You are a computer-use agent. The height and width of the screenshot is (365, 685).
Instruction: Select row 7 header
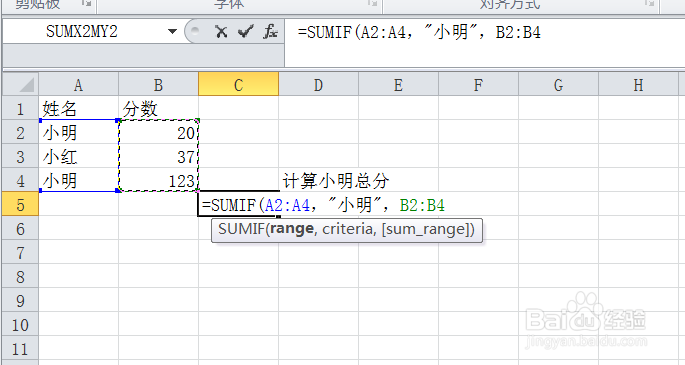21,252
